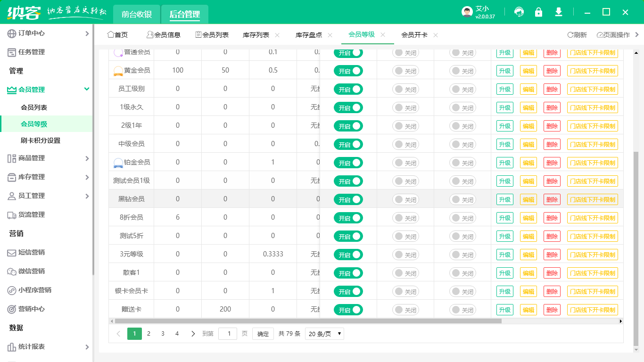Click the user avatar icon
Screen dimensions: 644x362
click(x=467, y=12)
